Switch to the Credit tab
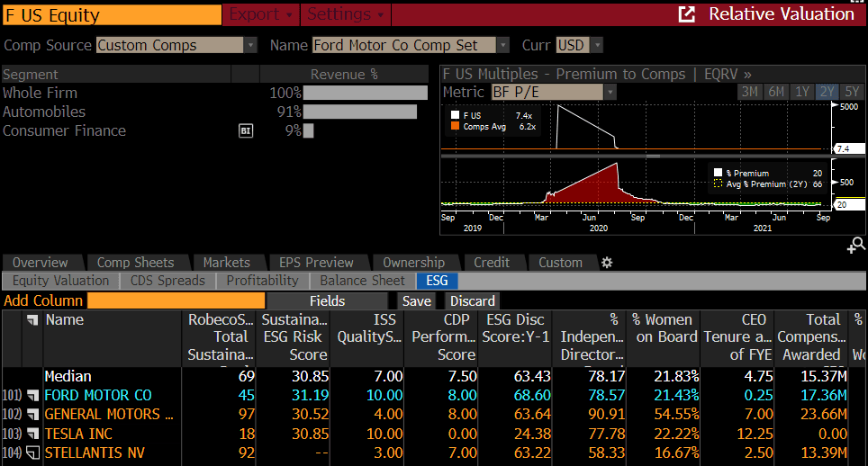This screenshot has height=466, width=868. click(492, 263)
